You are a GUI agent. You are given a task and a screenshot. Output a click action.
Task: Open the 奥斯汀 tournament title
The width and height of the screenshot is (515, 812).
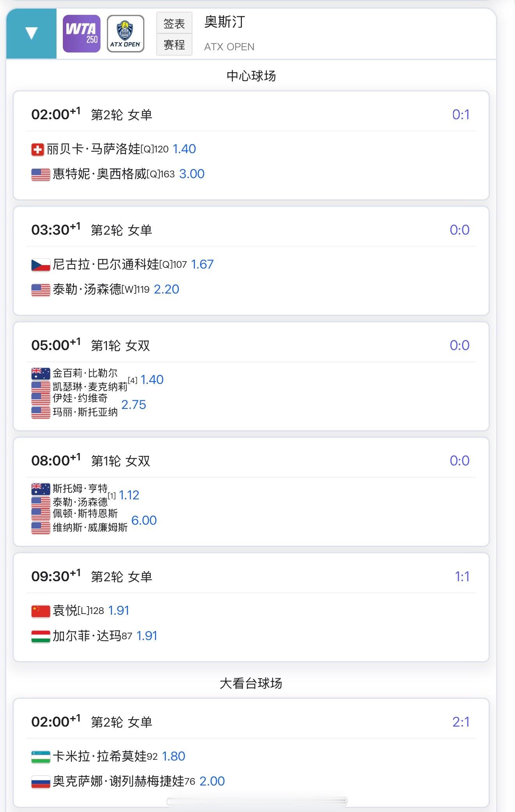pos(225,22)
